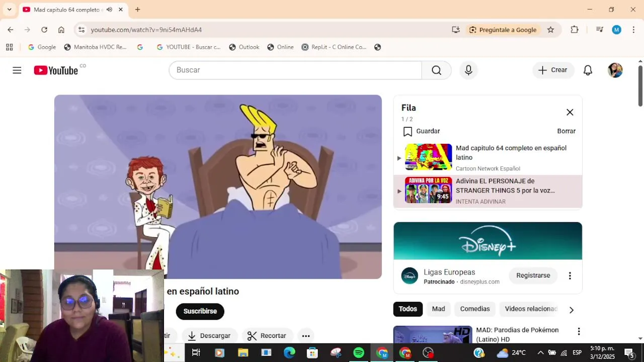The image size is (644, 362).
Task: Open Spotify from the taskbar
Action: pyautogui.click(x=359, y=353)
